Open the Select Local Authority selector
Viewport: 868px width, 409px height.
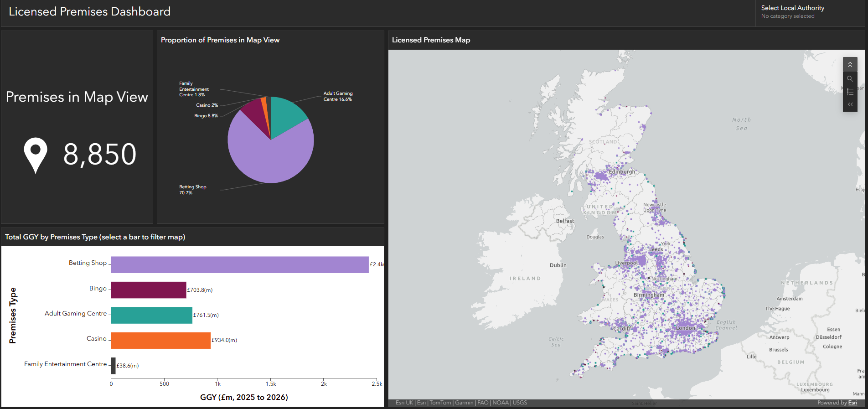click(x=810, y=12)
